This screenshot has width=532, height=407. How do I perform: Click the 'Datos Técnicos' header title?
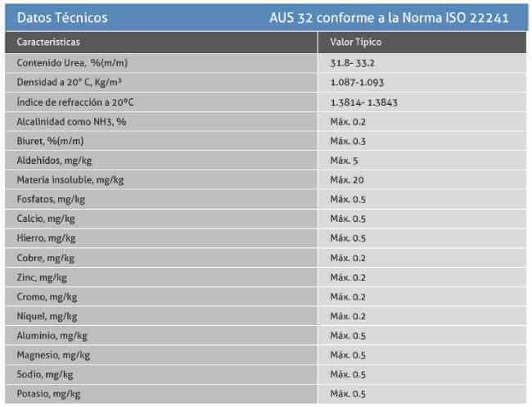[x=62, y=18]
